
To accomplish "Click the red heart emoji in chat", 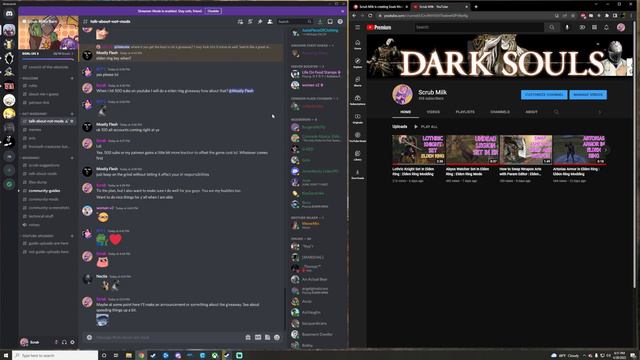I will 116,239.
